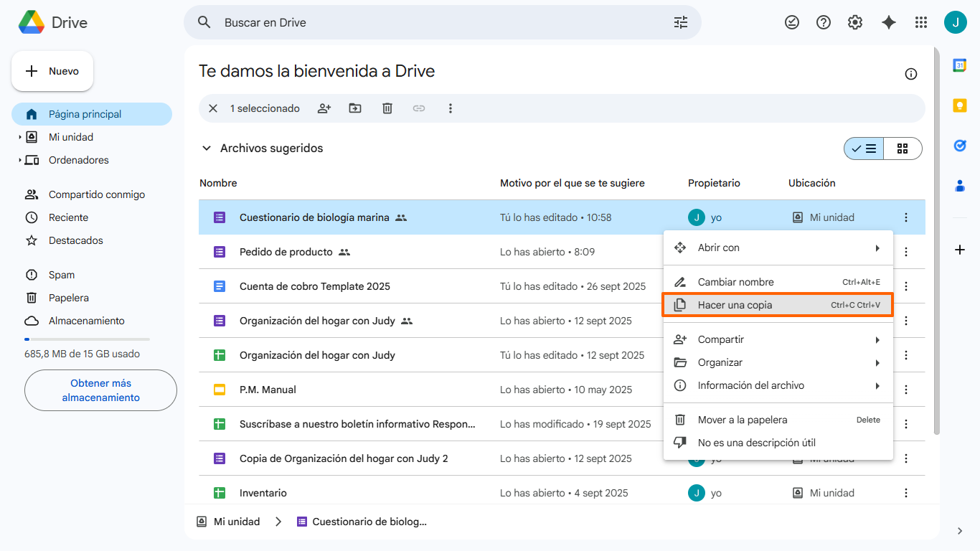980x551 pixels.
Task: Click Obtener más almacenamiento button
Action: [x=100, y=390]
